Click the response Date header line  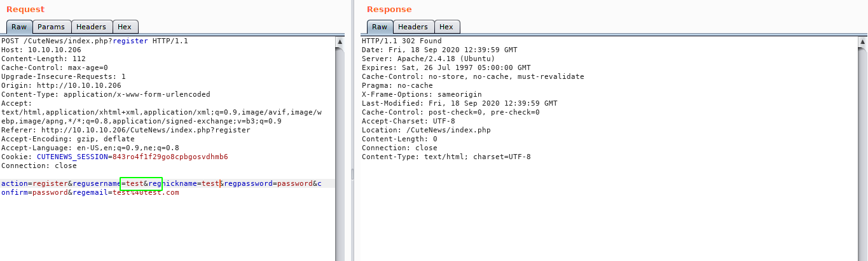[x=439, y=50]
